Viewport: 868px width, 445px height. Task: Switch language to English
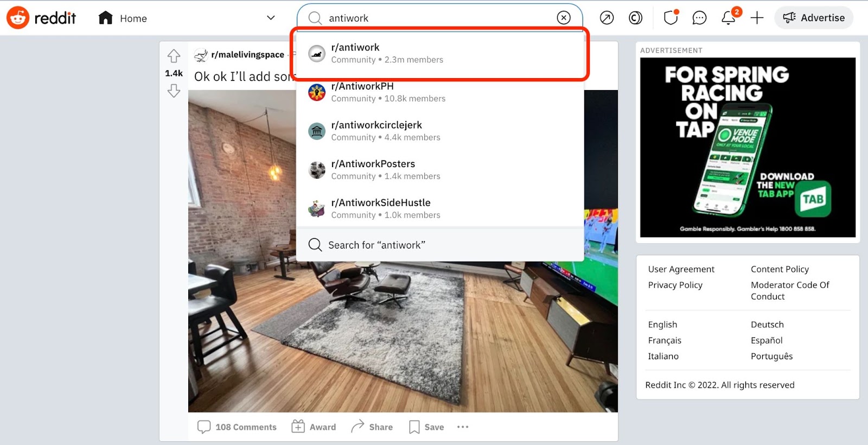(662, 325)
